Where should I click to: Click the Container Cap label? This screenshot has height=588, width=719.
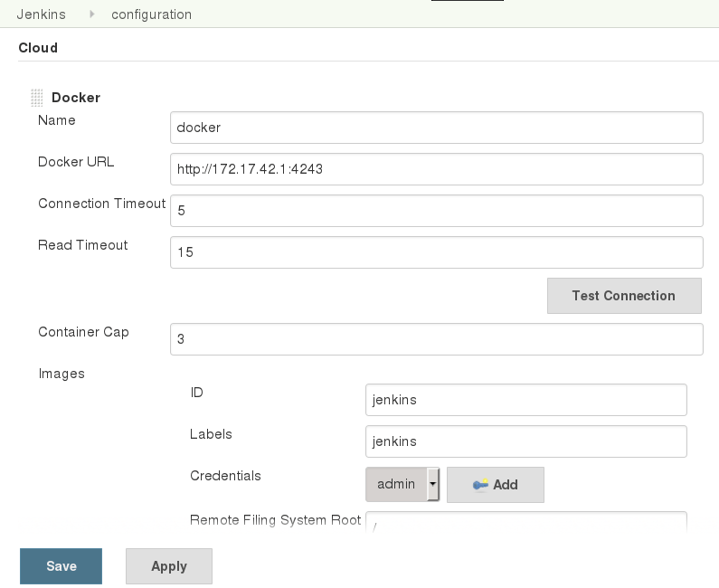coord(83,332)
